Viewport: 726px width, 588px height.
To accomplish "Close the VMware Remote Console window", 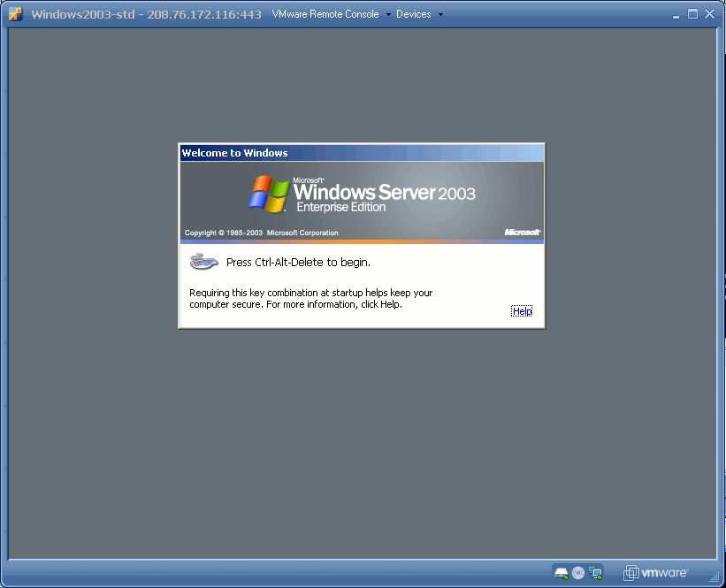I will pyautogui.click(x=709, y=14).
